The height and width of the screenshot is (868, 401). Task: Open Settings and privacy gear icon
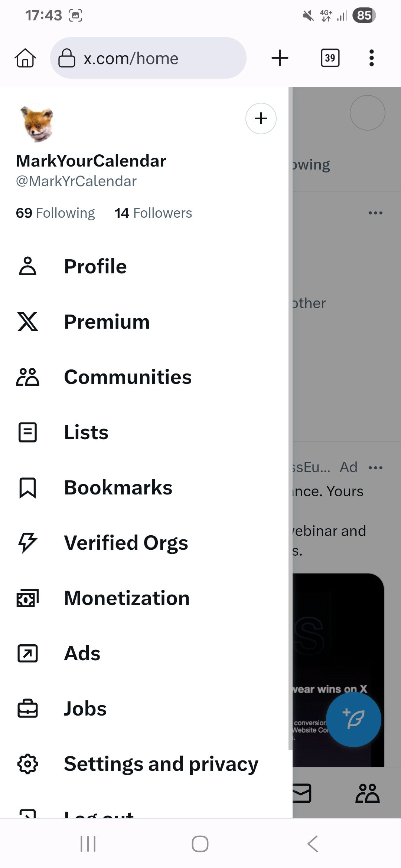pyautogui.click(x=28, y=764)
